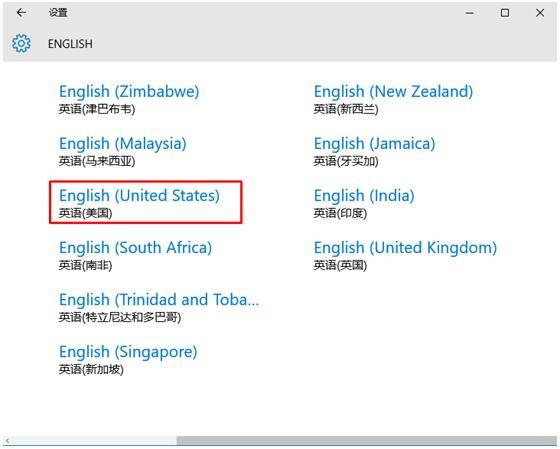Viewport: 560px width, 449px height.
Task: Click the 英语(美国) subtitle
Action: click(x=85, y=214)
